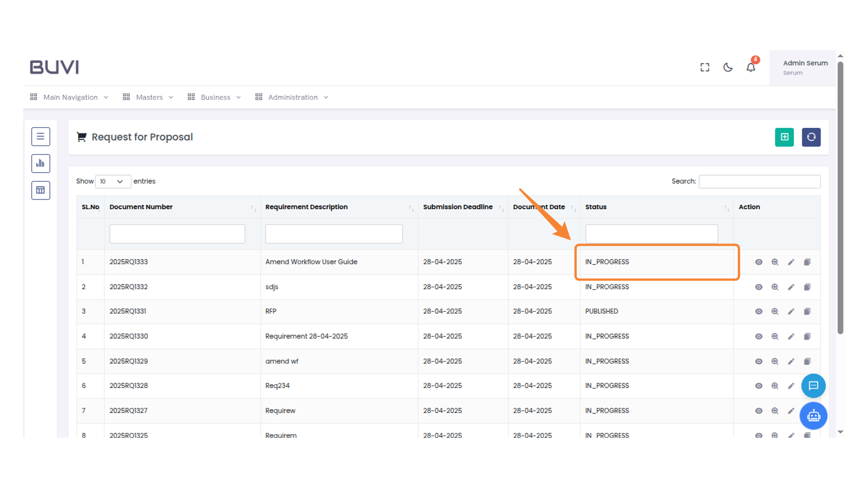Click the refresh icon in the header

(x=811, y=137)
